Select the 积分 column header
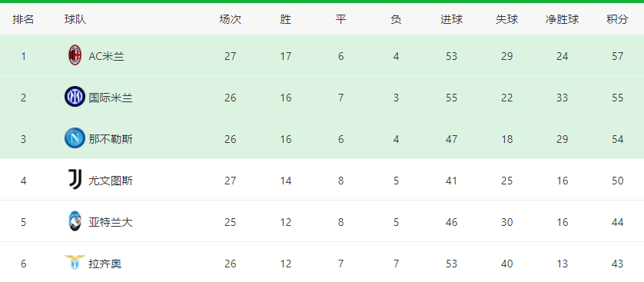 pos(617,19)
